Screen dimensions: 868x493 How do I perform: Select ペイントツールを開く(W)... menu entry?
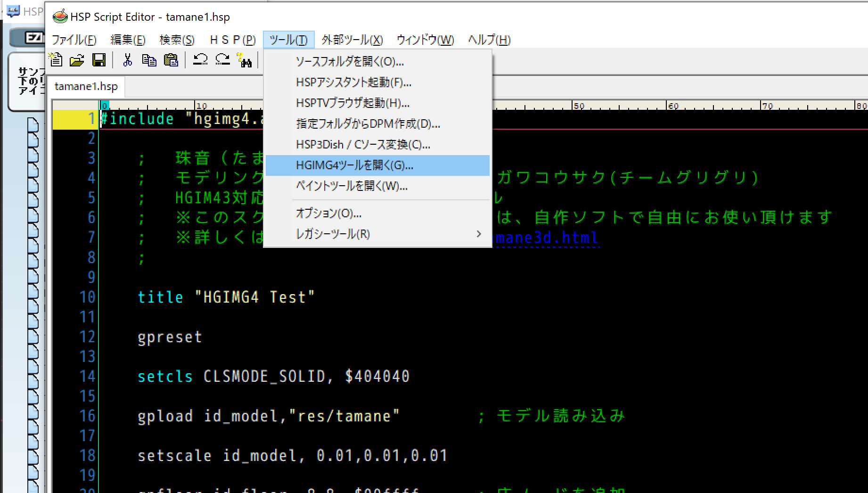tap(377, 186)
